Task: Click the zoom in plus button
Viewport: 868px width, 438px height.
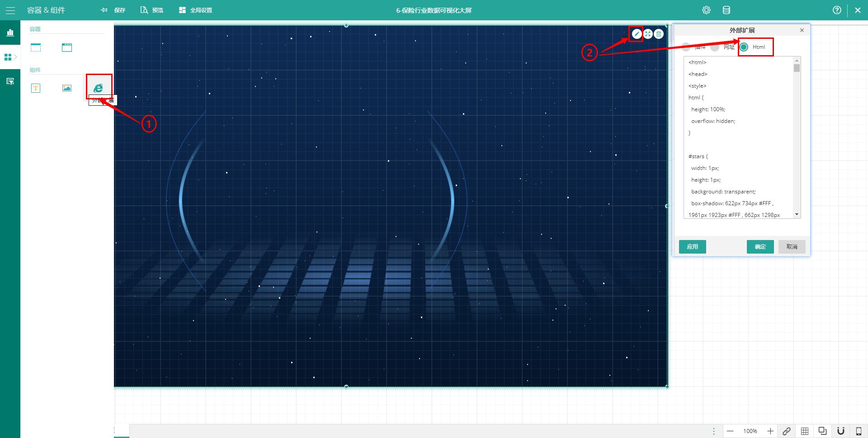Action: [770, 431]
